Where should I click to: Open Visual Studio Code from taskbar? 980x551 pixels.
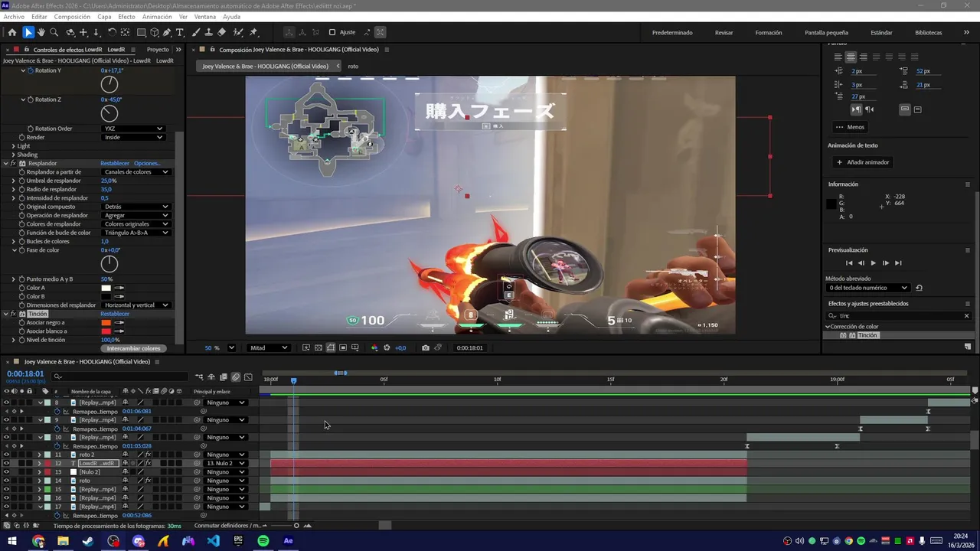point(213,541)
